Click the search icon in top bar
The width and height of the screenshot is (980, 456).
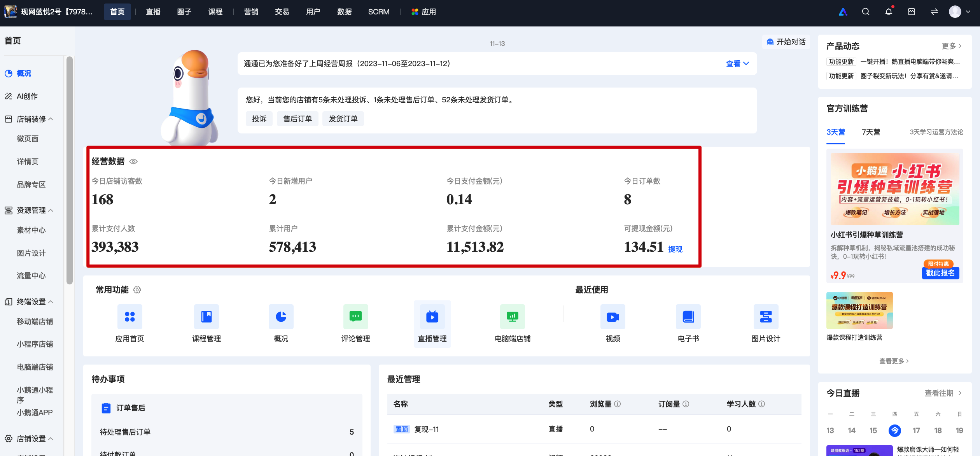tap(866, 12)
